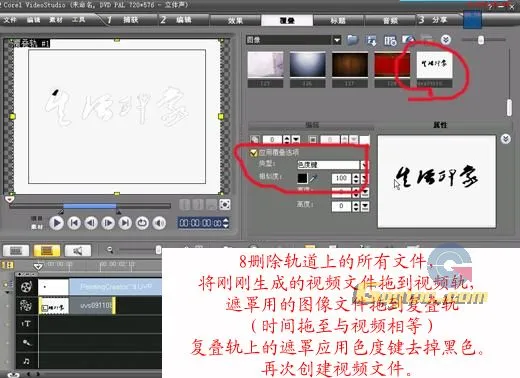Click the timeline zoom slider handle

158,250
